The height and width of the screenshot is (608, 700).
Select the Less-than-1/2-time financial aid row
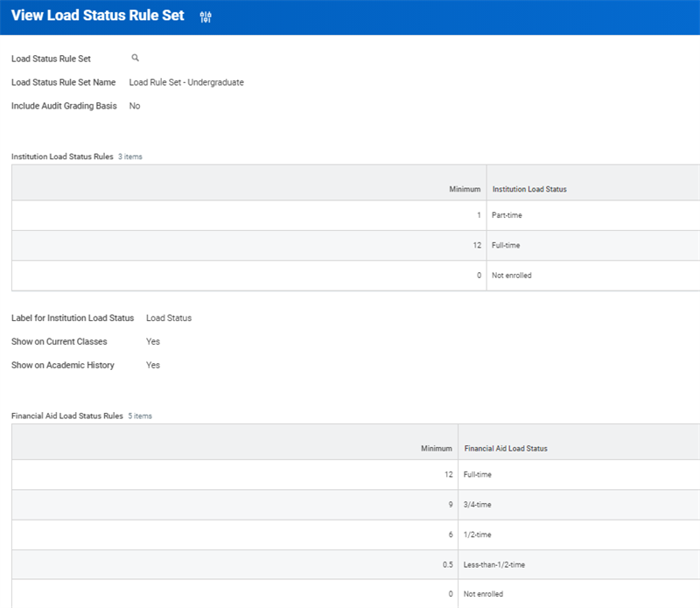coord(356,565)
